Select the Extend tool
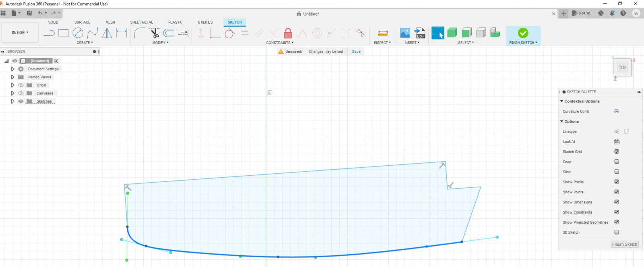The width and height of the screenshot is (644, 267). coord(184,33)
